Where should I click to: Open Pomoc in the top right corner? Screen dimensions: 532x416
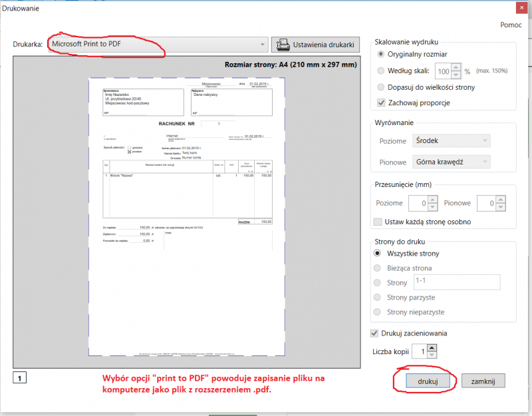coord(511,25)
